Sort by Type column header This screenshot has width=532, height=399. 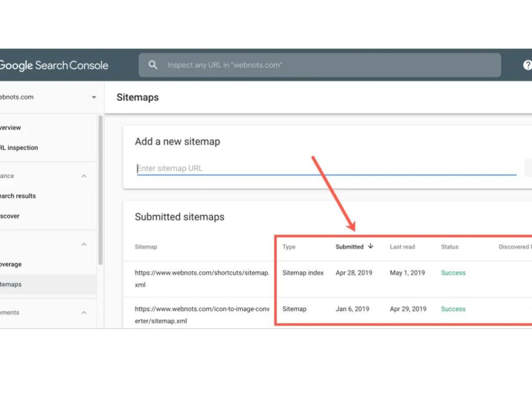tap(289, 247)
